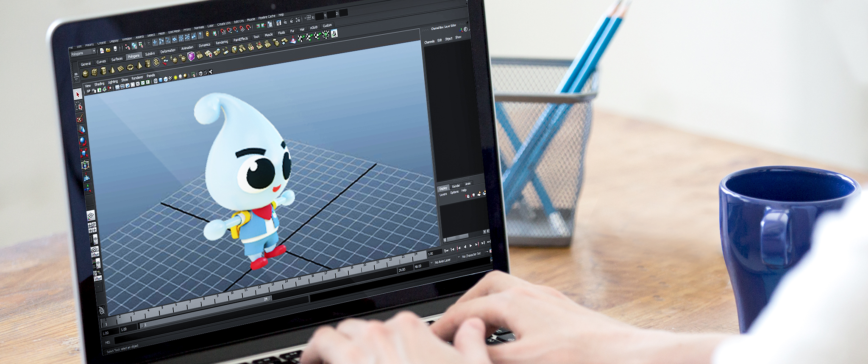Pick the Lasso selection tool
Image resolution: width=868 pixels, height=364 pixels.
coord(79,106)
